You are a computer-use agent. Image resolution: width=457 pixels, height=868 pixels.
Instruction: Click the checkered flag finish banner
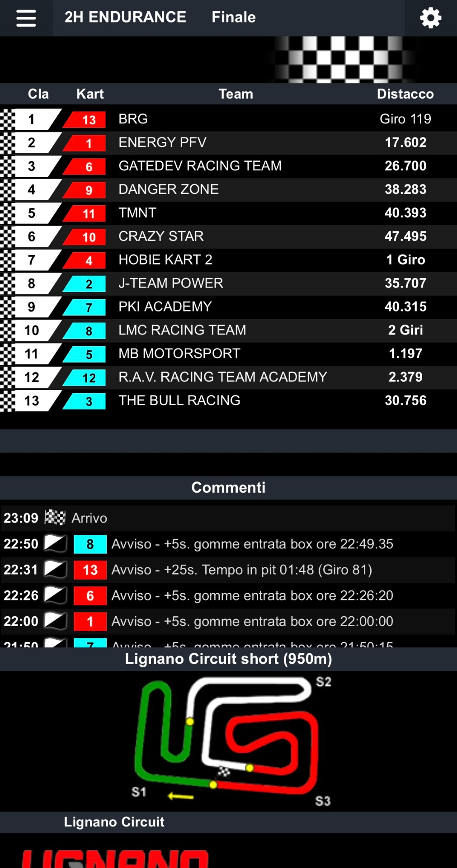pyautogui.click(x=340, y=59)
